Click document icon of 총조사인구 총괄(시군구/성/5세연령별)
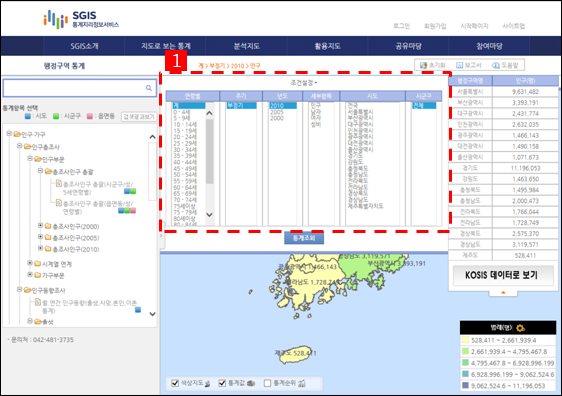 [x=59, y=184]
